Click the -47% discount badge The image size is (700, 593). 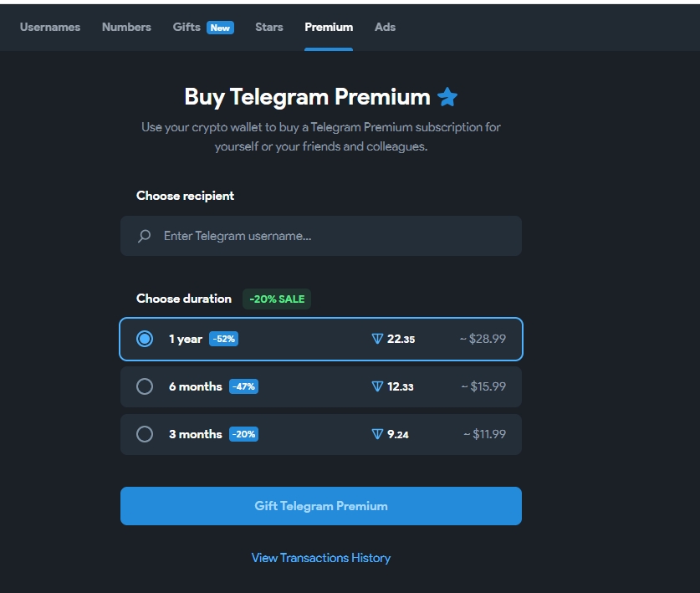(243, 386)
